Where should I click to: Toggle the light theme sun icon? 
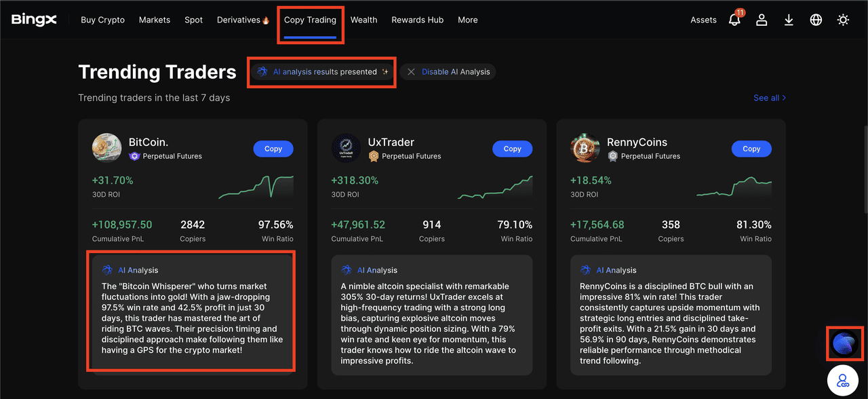pos(843,20)
